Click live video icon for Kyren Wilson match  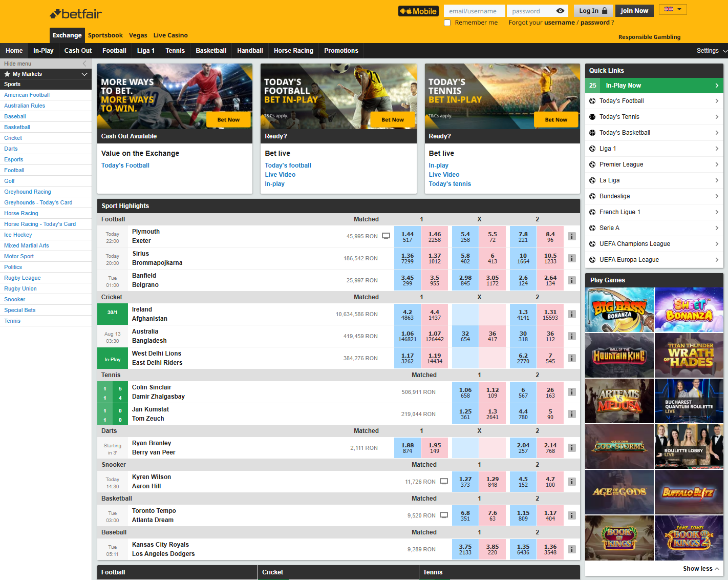pos(444,482)
